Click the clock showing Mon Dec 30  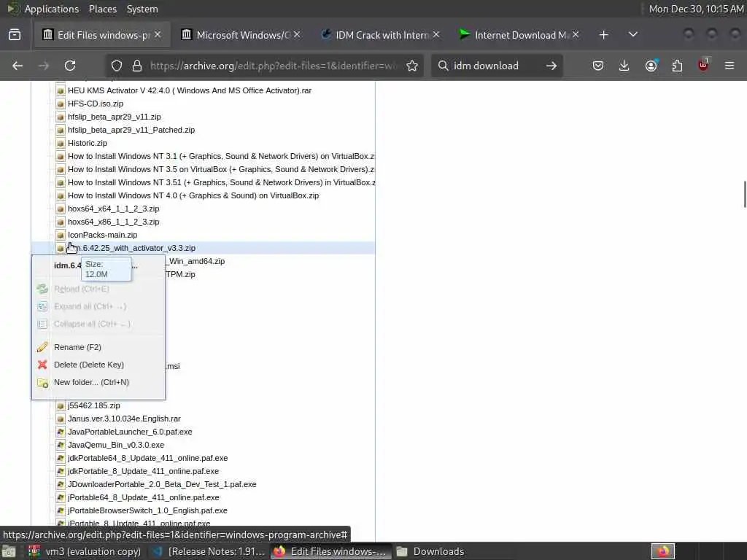click(696, 9)
